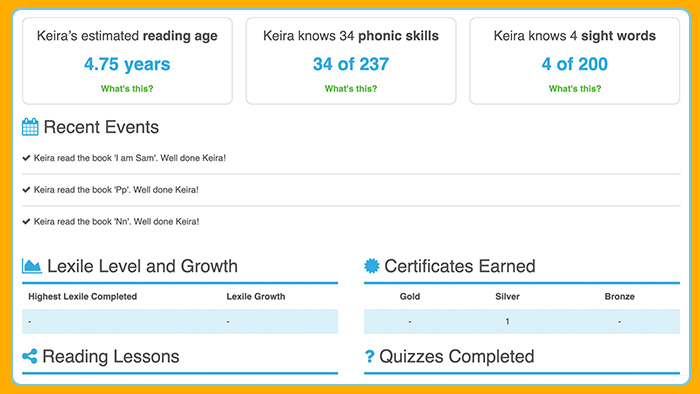Click the checkmark beside 'Pp' book event

click(26, 190)
